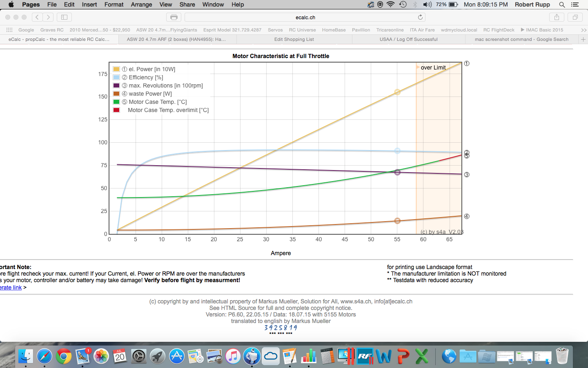
Task: Open the bookmarks grid icon in favorites bar
Action: (x=9, y=30)
